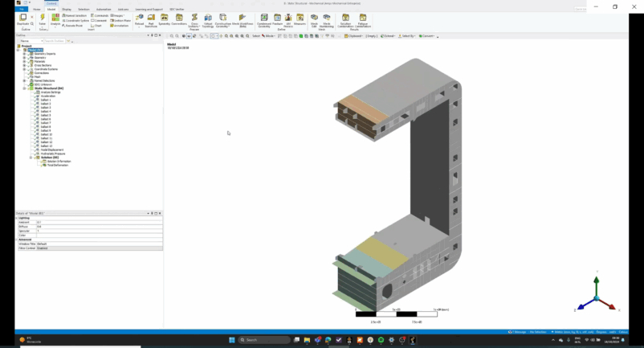Expand the Coordinate Systems tree node
The height and width of the screenshot is (348, 644).
24,69
